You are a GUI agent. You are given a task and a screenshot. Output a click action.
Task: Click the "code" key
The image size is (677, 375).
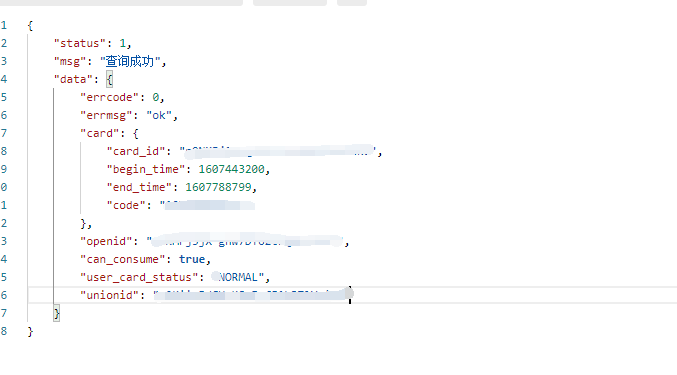pyautogui.click(x=126, y=205)
